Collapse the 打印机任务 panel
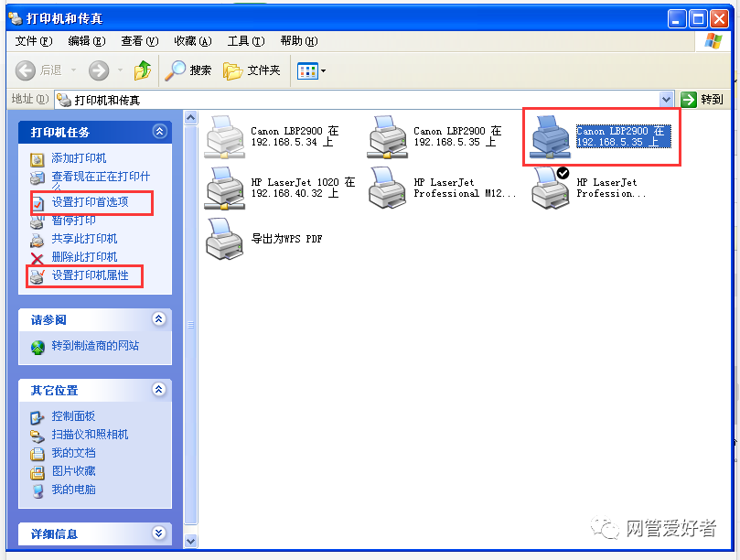This screenshot has height=560, width=740. coord(159,131)
